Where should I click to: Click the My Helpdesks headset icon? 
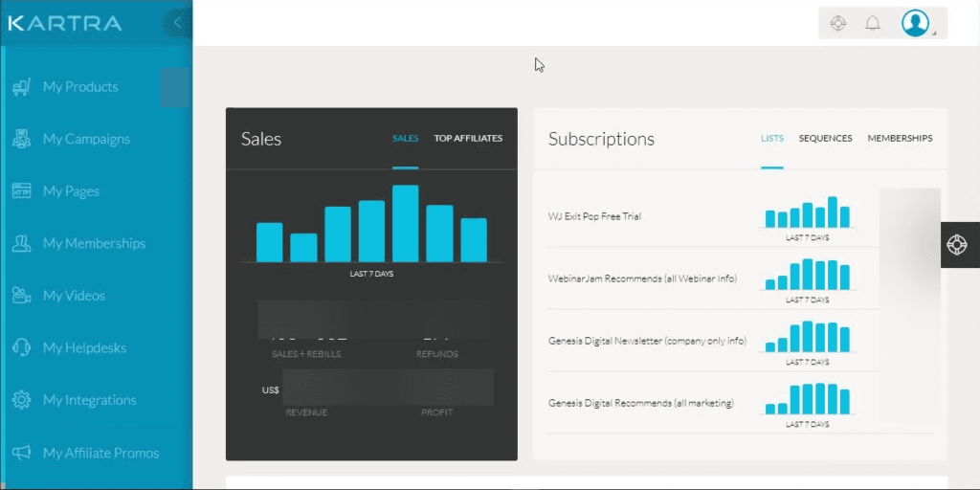[22, 347]
